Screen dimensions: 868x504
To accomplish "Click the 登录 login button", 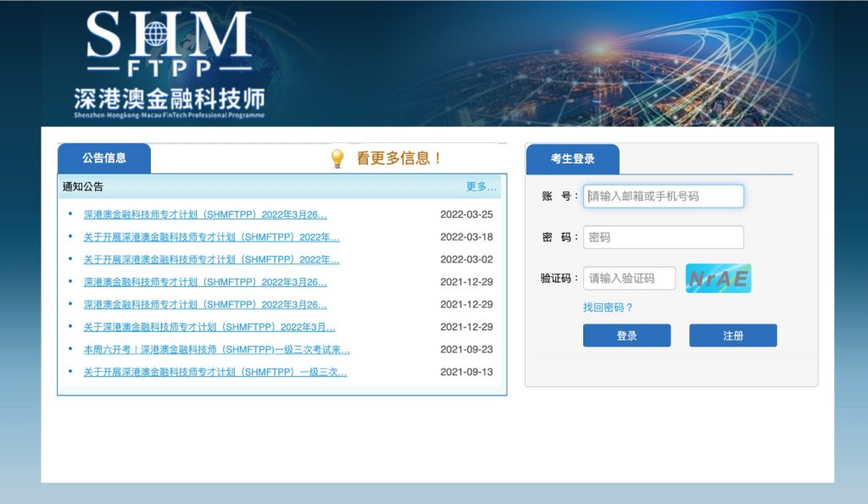I will click(626, 335).
